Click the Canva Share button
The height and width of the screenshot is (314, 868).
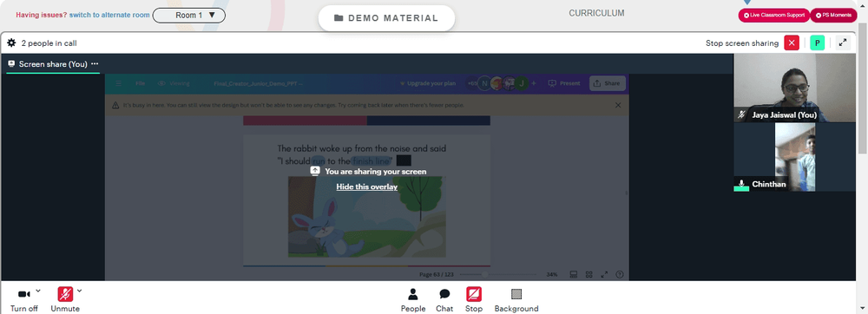(x=608, y=83)
